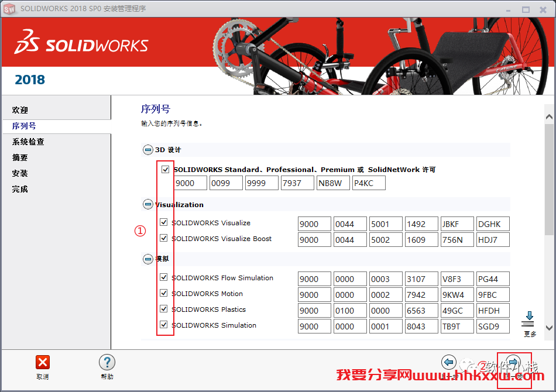
Task: Click Visualize Boost field HDJ7
Action: 493,240
